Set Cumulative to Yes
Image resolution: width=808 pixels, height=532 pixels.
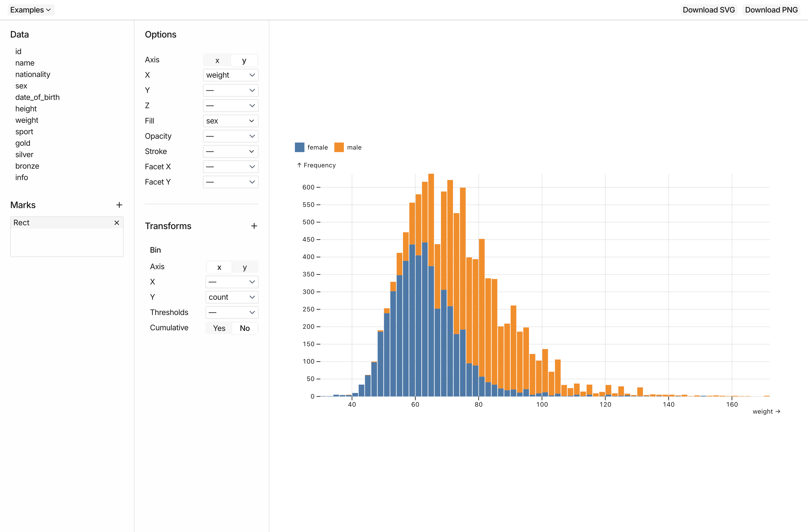pyautogui.click(x=219, y=328)
